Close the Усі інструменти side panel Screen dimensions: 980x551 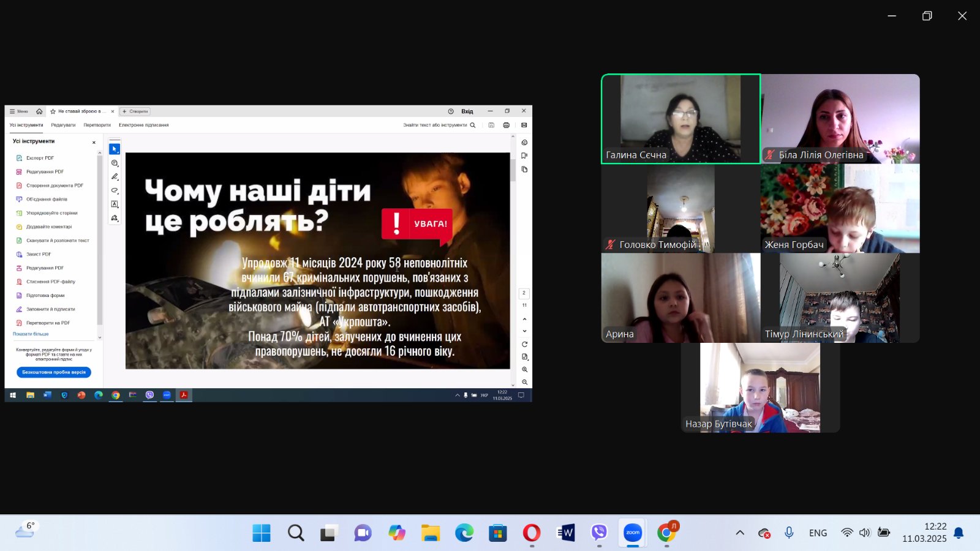click(x=94, y=142)
